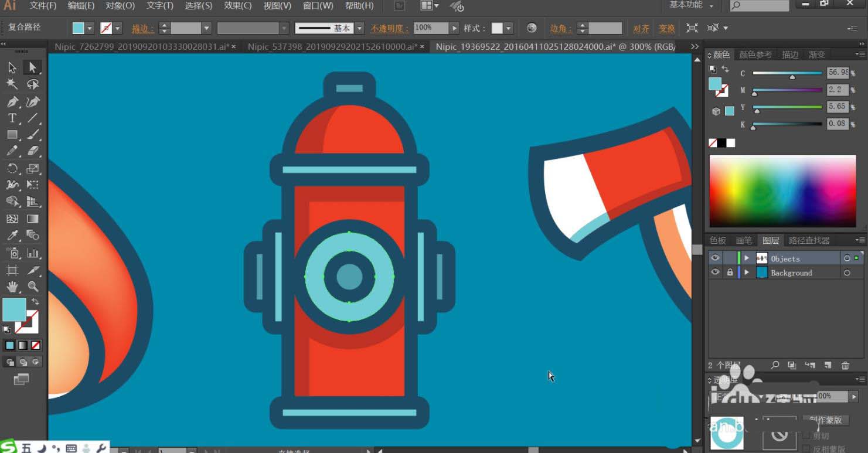Click the 制作蒙版 button

pos(826,420)
